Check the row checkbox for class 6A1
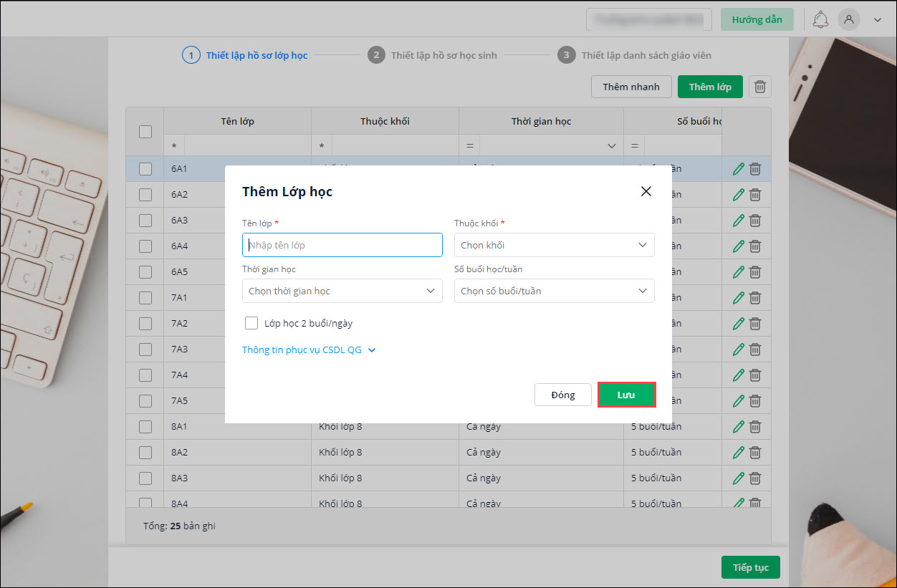 145,169
